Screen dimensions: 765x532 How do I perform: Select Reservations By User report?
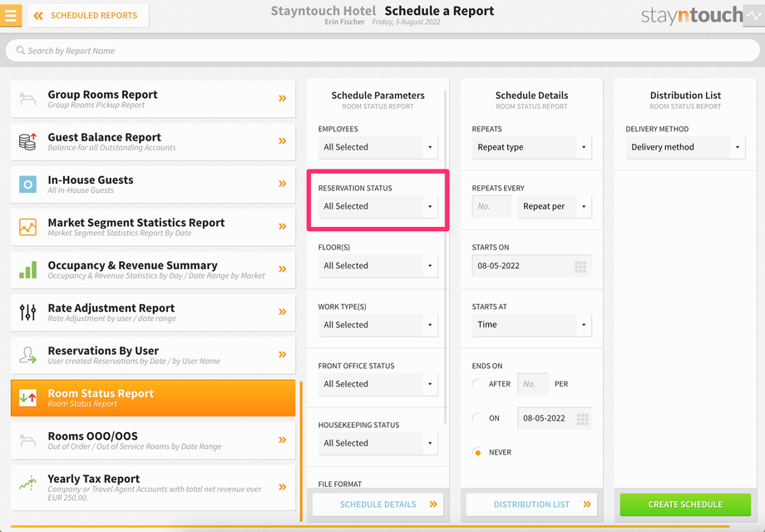click(x=153, y=355)
